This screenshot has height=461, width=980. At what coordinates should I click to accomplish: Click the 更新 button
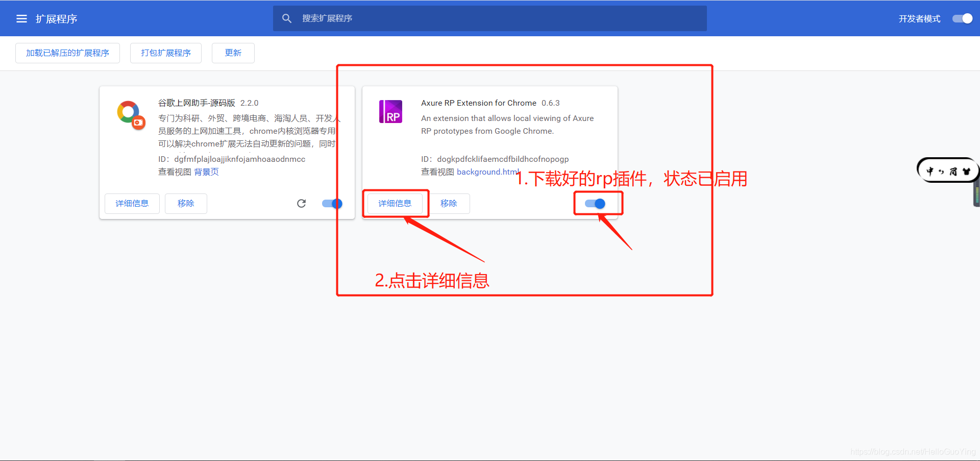tap(233, 53)
